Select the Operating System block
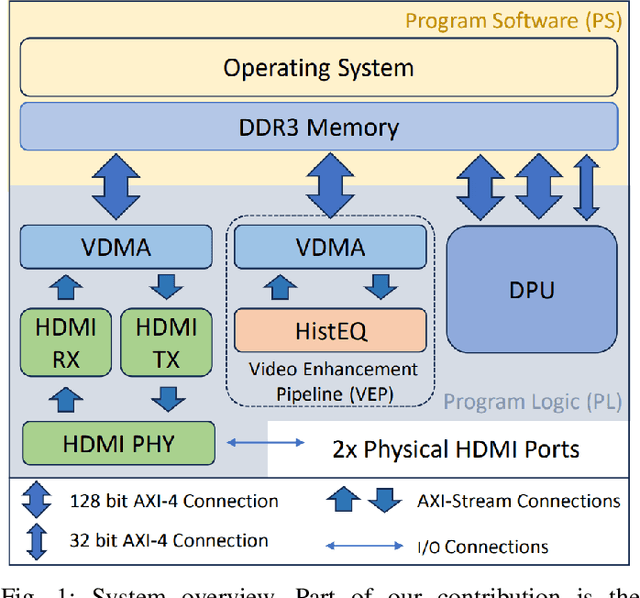640x598 pixels. [318, 68]
